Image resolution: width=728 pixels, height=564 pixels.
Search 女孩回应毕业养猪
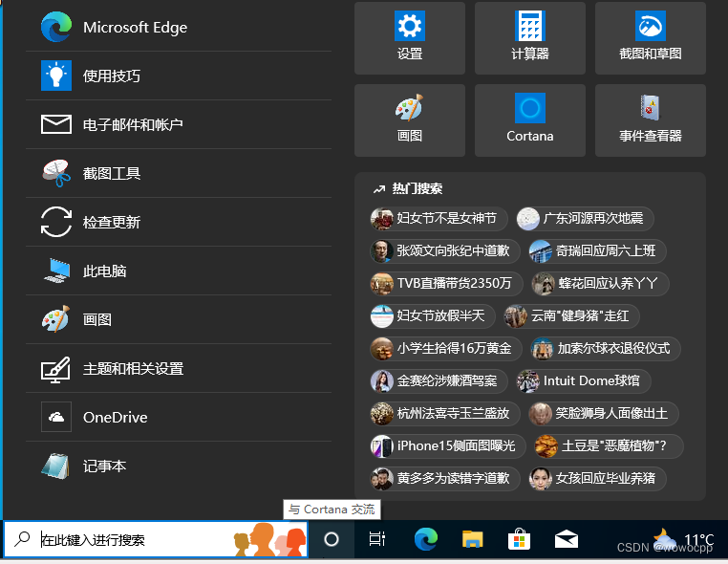[597, 479]
